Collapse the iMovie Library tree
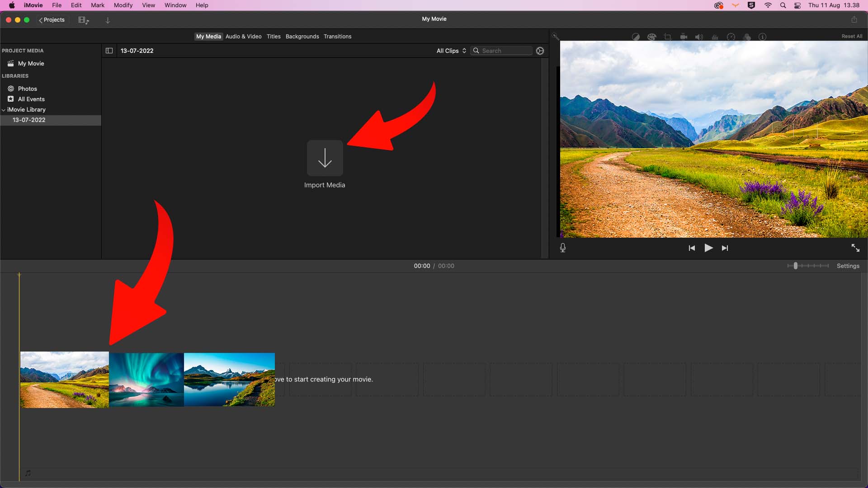Image resolution: width=868 pixels, height=488 pixels. tap(4, 109)
